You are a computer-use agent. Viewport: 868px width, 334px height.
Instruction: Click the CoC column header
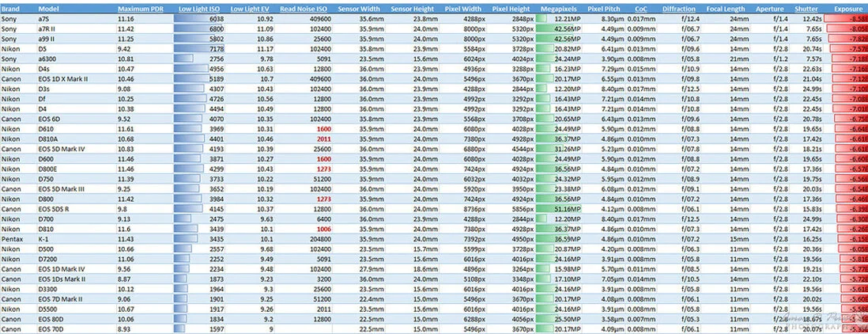(641, 9)
